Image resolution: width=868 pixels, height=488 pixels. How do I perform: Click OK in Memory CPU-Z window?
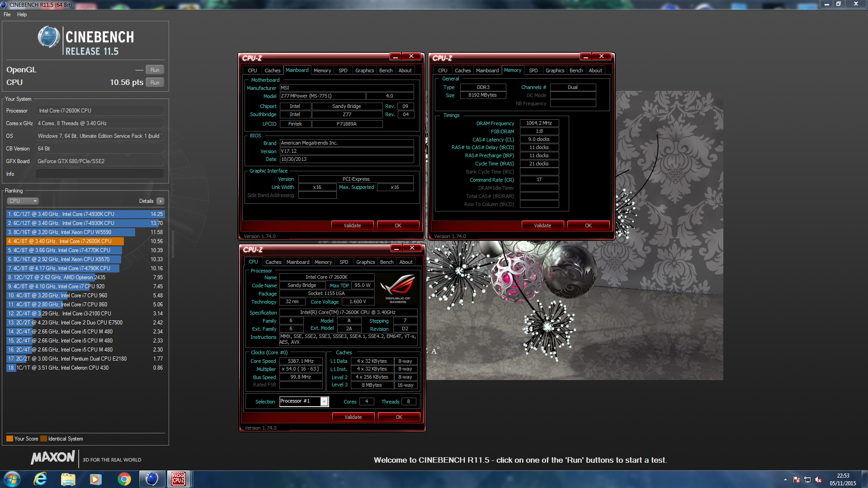(588, 225)
